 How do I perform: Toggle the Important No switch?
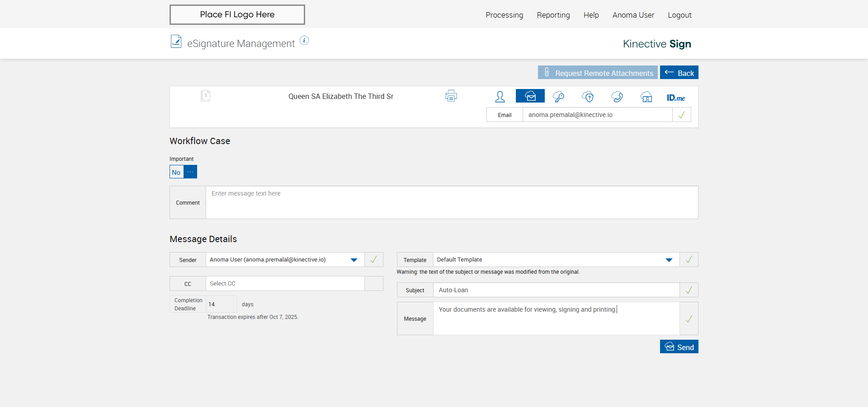pyautogui.click(x=183, y=172)
